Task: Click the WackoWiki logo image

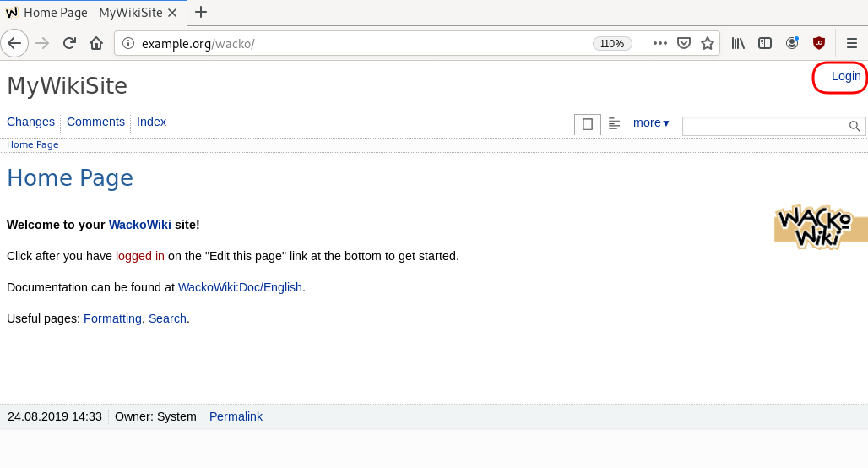Action: [821, 227]
